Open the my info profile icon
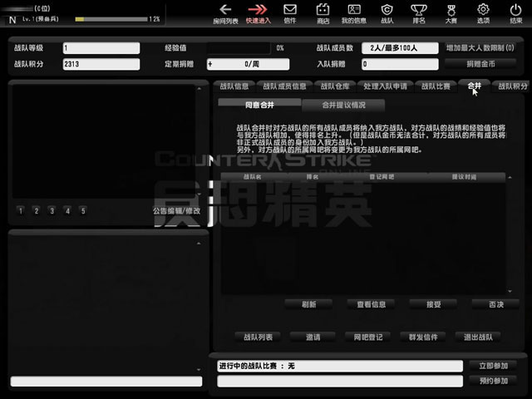Image resolution: width=532 pixels, height=399 pixels. click(x=354, y=10)
